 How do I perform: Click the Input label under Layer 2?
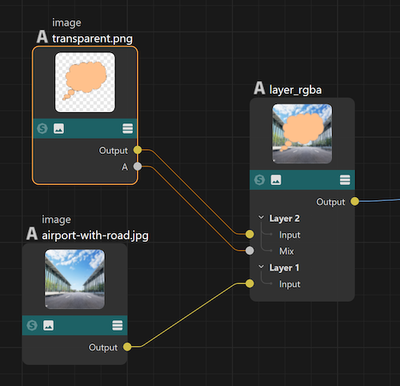click(x=290, y=235)
